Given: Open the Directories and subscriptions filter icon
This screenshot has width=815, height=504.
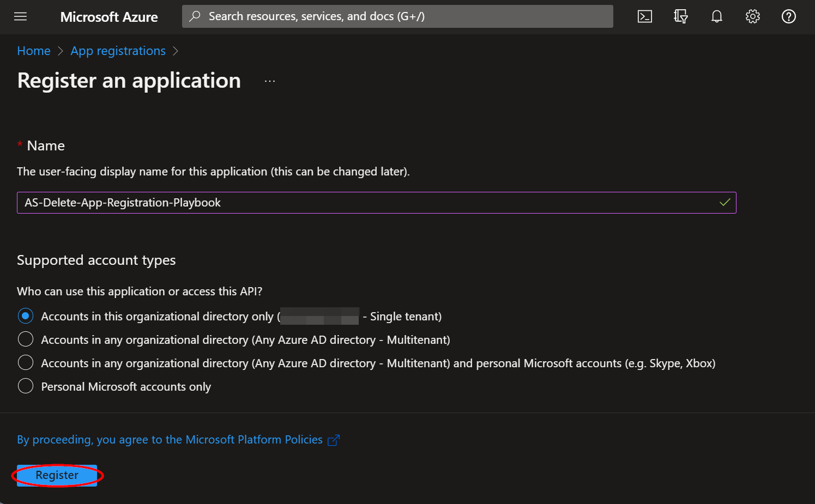Looking at the screenshot, I should tap(681, 16).
